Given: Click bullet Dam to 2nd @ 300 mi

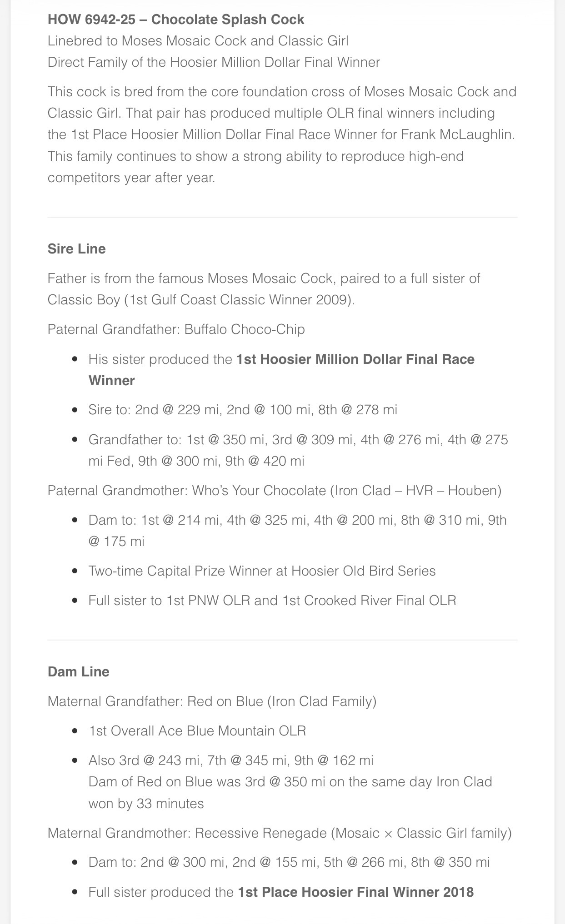Looking at the screenshot, I should click(x=289, y=862).
